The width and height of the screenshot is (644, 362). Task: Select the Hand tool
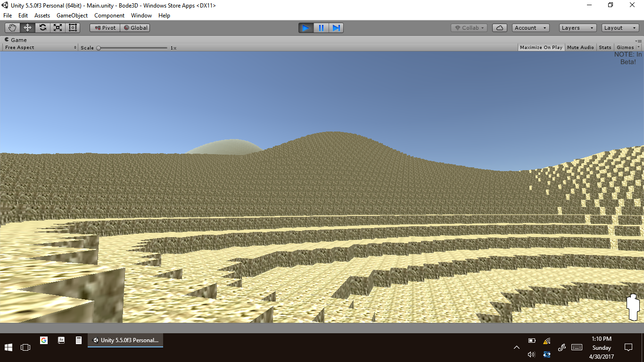(12, 28)
